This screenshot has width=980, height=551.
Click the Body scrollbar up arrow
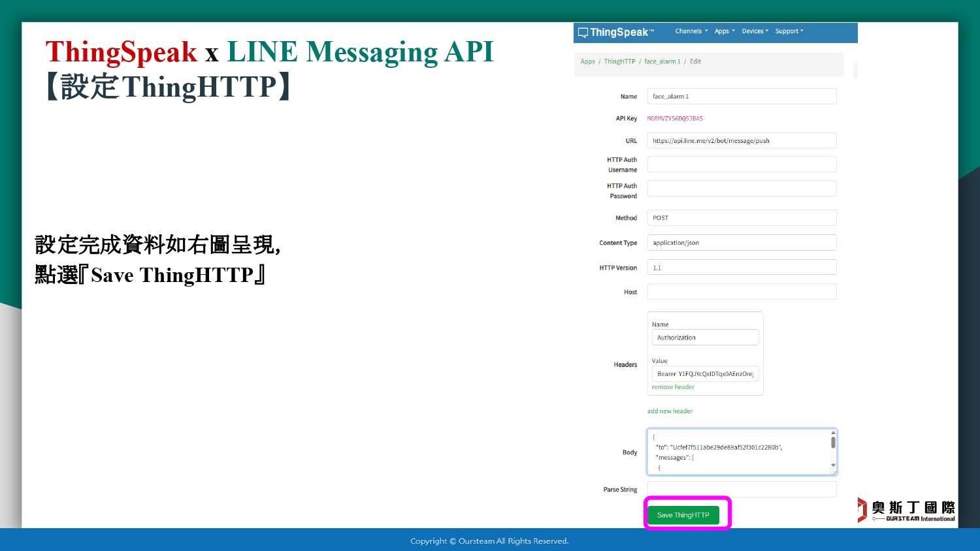pyautogui.click(x=833, y=433)
